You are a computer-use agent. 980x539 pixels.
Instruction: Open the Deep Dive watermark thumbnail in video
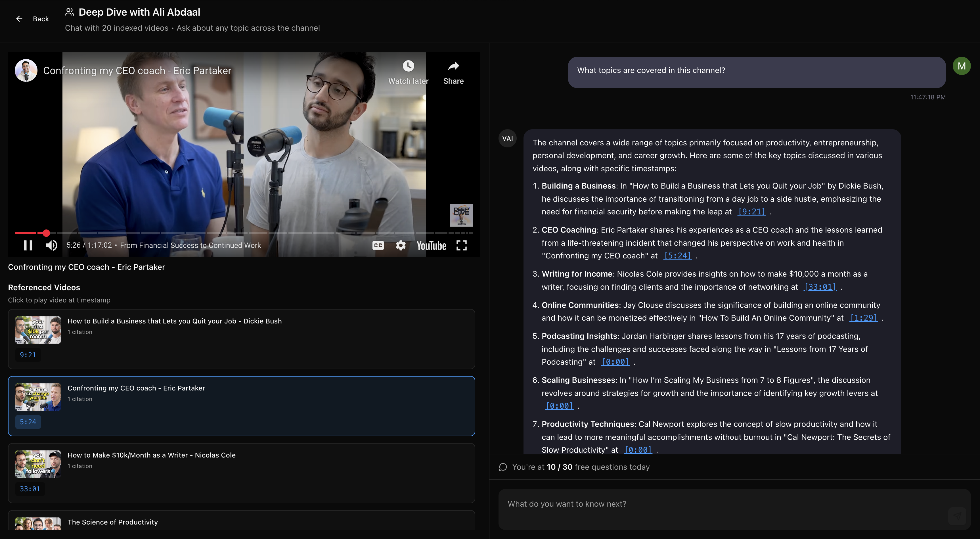click(461, 215)
